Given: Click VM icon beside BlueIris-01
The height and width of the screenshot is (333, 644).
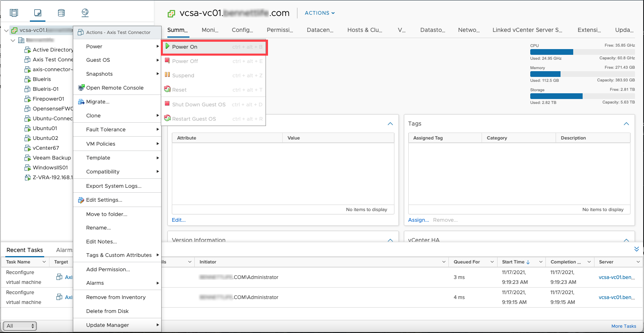Looking at the screenshot, I should [28, 89].
